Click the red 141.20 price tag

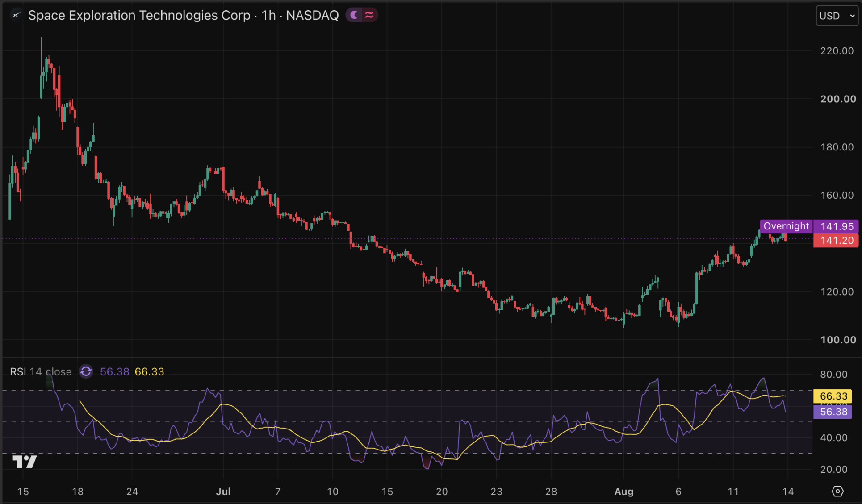coord(837,241)
